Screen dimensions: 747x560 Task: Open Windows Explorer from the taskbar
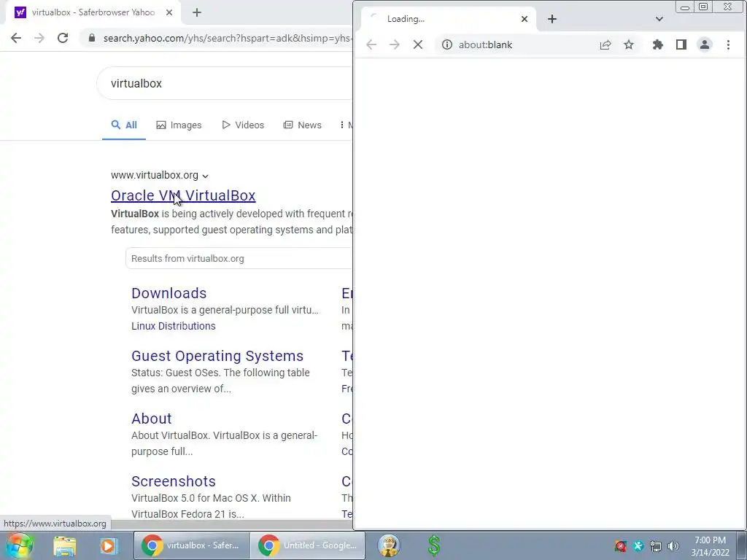click(x=65, y=545)
